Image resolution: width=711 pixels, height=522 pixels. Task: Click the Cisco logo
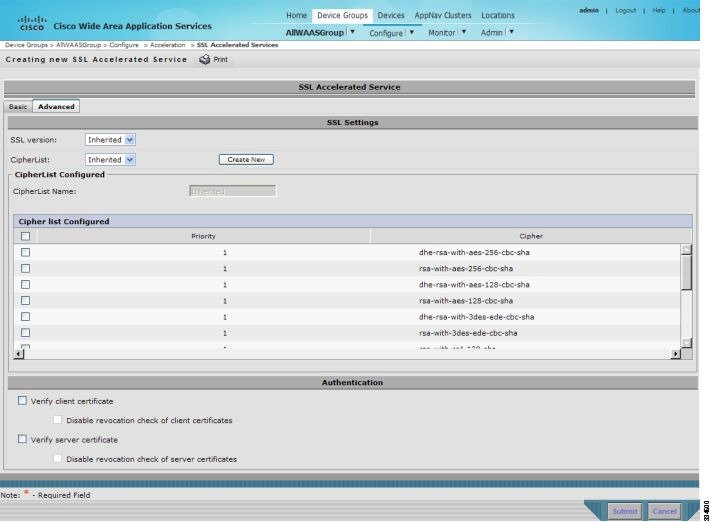(32, 23)
